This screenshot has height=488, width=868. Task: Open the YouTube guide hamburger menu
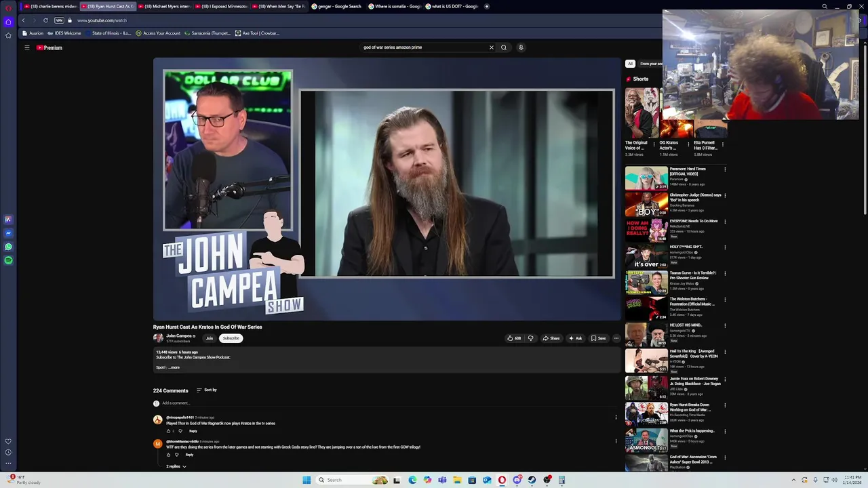tap(27, 47)
